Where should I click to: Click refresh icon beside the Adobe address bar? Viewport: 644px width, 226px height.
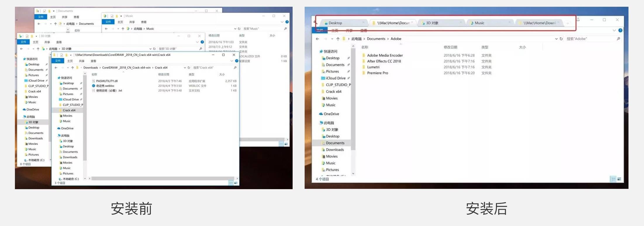[x=561, y=39]
